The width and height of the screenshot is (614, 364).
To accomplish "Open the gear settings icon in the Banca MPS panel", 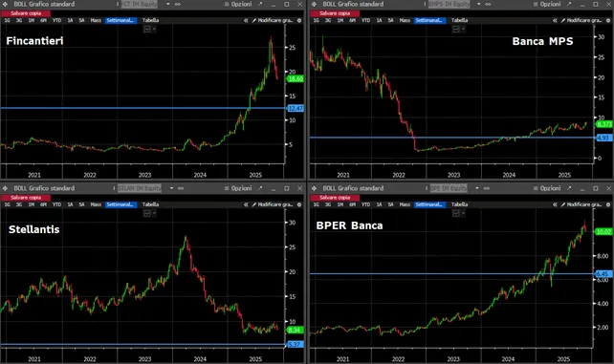I will point(608,20).
